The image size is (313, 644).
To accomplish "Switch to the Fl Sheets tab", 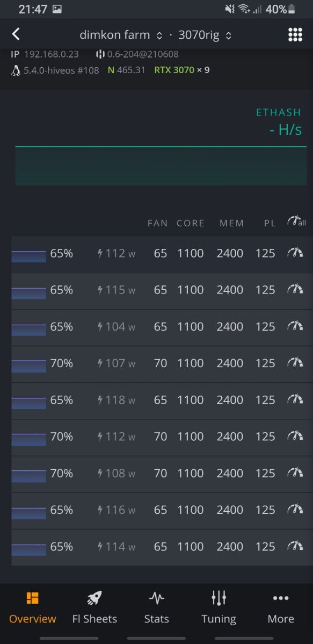I will click(x=94, y=608).
